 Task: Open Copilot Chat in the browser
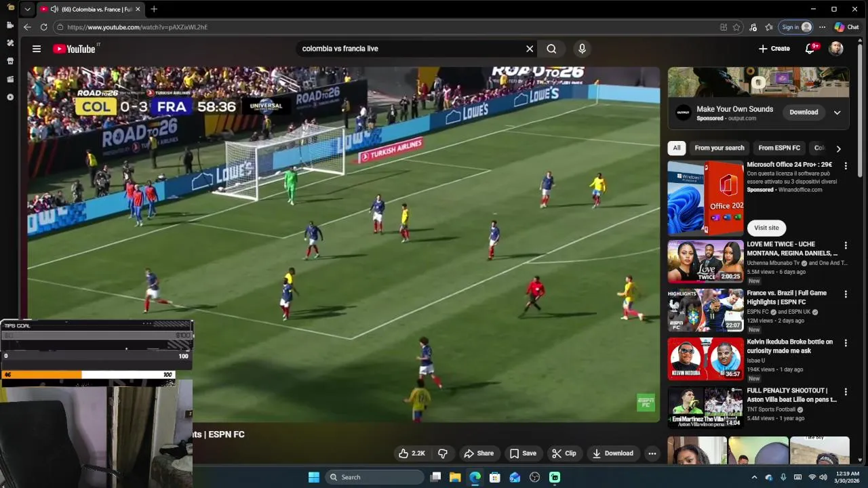pyautogui.click(x=847, y=27)
